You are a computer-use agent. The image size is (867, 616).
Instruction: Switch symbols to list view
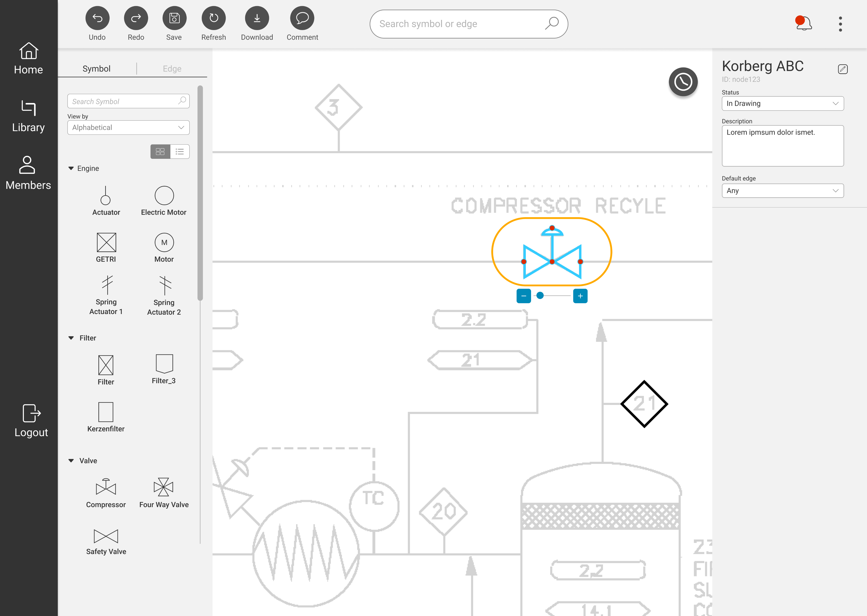click(x=180, y=152)
